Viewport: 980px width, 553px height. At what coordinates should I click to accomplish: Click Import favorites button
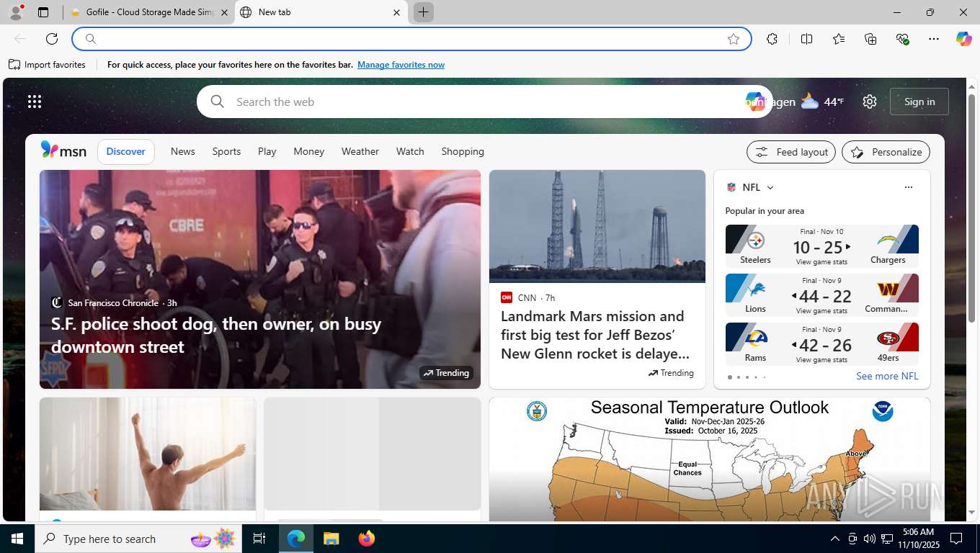48,65
